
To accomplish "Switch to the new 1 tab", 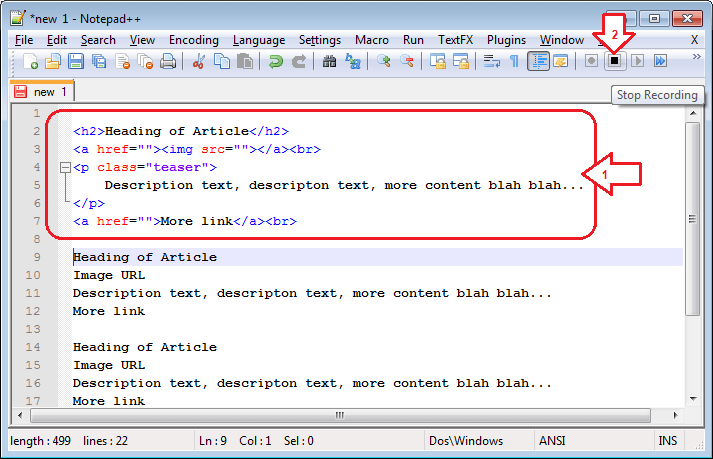I will pyautogui.click(x=43, y=92).
